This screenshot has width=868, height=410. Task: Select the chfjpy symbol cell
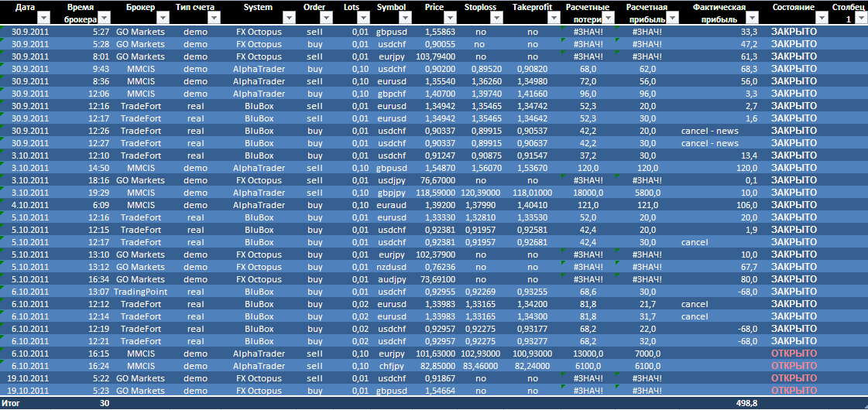pyautogui.click(x=391, y=366)
